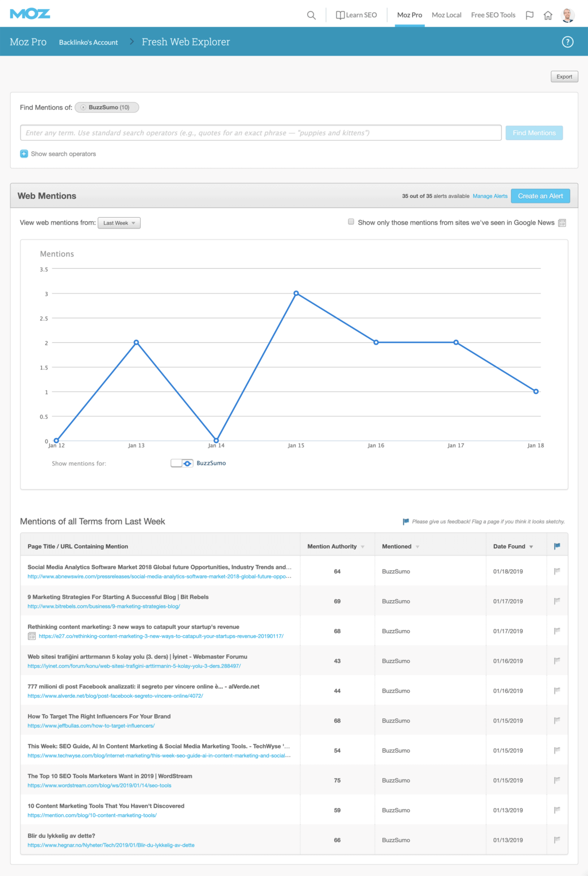Open the Manage Alerts link
Viewport: 588px width, 876px height.
point(490,196)
